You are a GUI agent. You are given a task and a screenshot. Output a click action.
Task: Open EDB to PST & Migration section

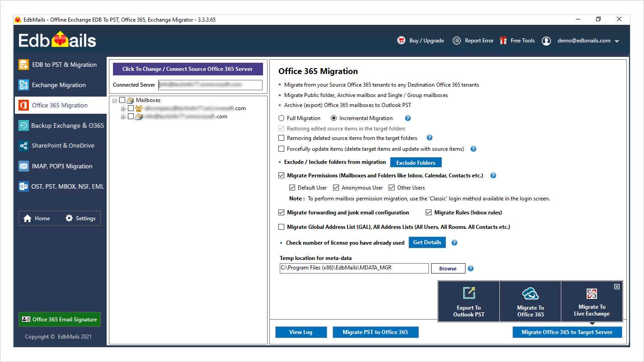(61, 65)
